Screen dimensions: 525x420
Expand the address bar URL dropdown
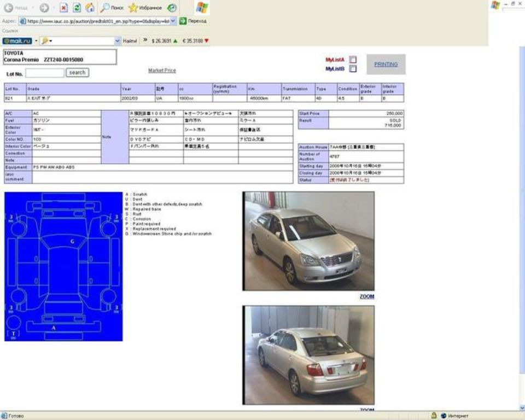[173, 21]
